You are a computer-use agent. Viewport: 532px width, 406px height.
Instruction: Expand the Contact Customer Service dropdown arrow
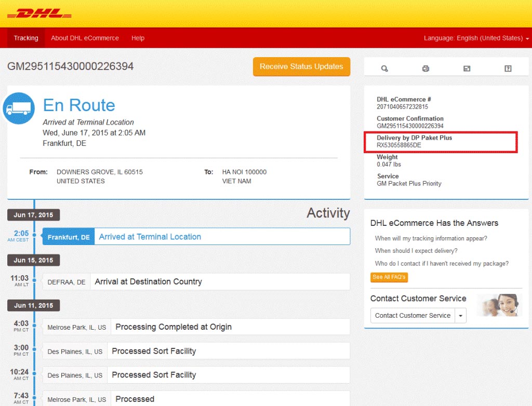pos(460,316)
